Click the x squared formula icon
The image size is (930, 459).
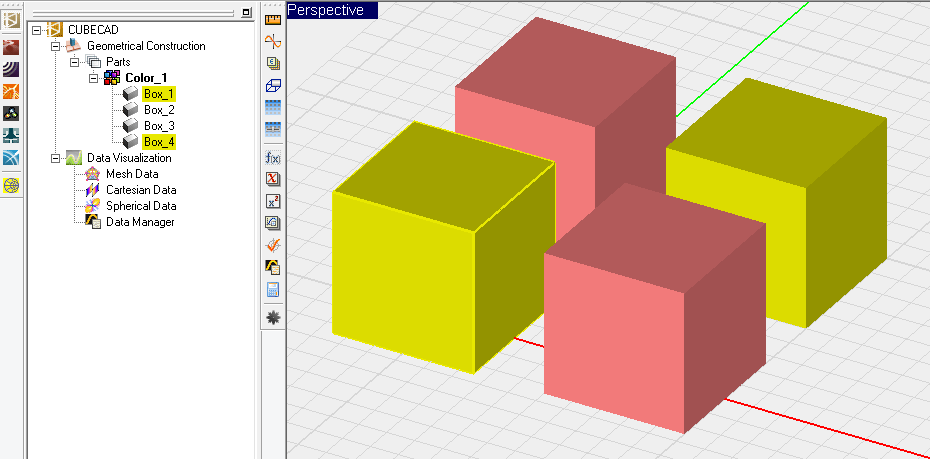[272, 201]
